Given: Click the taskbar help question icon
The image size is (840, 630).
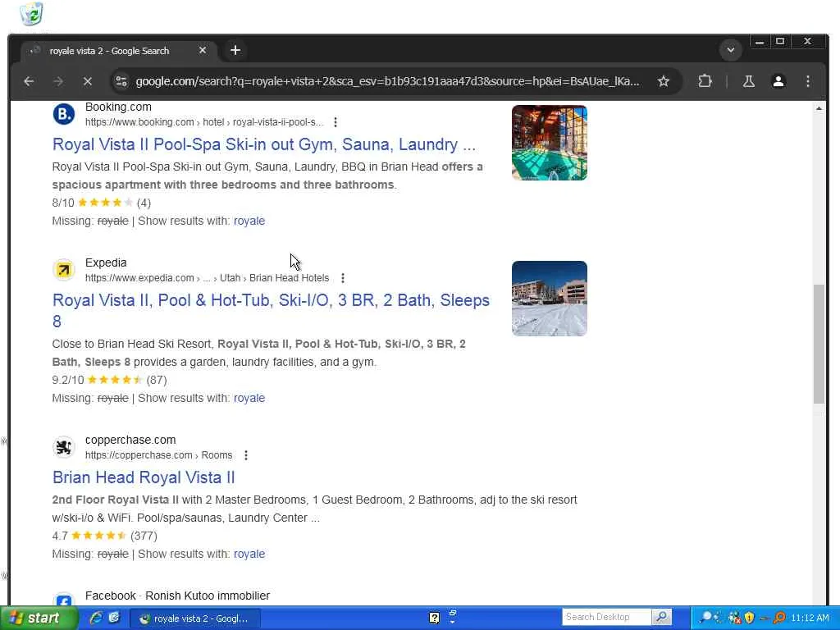Looking at the screenshot, I should [435, 618].
